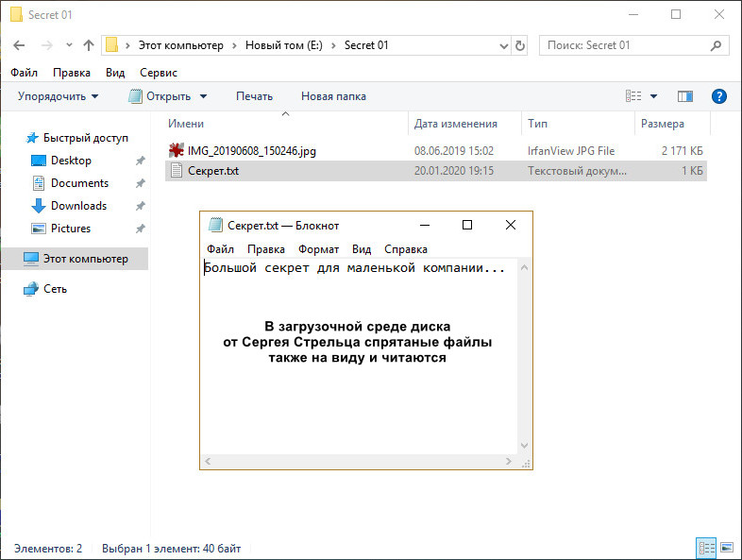Click the pin icon next to Pictures
Screen dimensions: 742x560
[140, 229]
